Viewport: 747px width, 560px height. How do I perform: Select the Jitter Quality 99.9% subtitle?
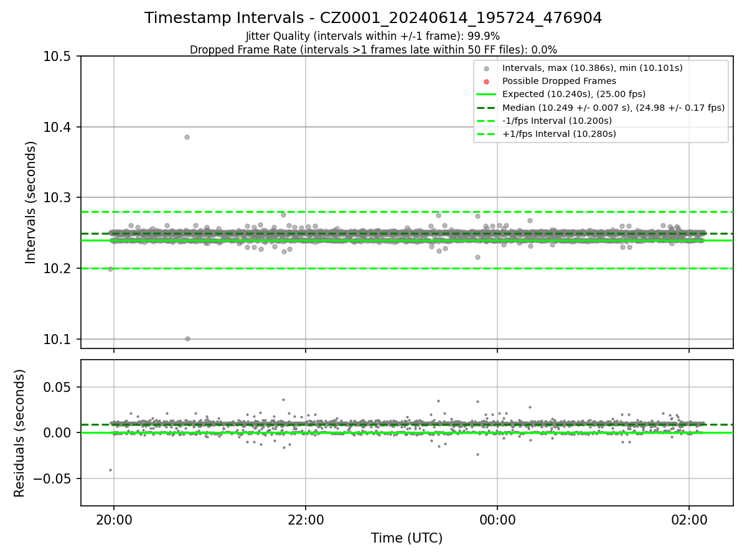coord(373,37)
